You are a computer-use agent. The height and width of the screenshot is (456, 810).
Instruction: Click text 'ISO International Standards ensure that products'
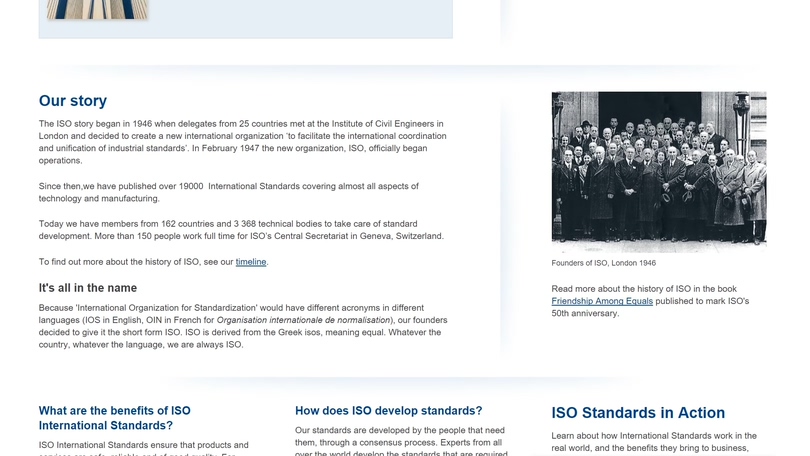(x=138, y=445)
